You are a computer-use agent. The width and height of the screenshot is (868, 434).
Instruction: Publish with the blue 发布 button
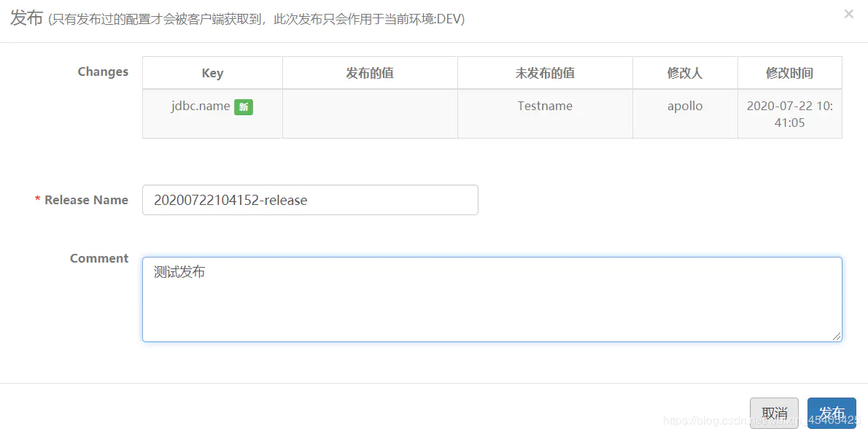832,413
